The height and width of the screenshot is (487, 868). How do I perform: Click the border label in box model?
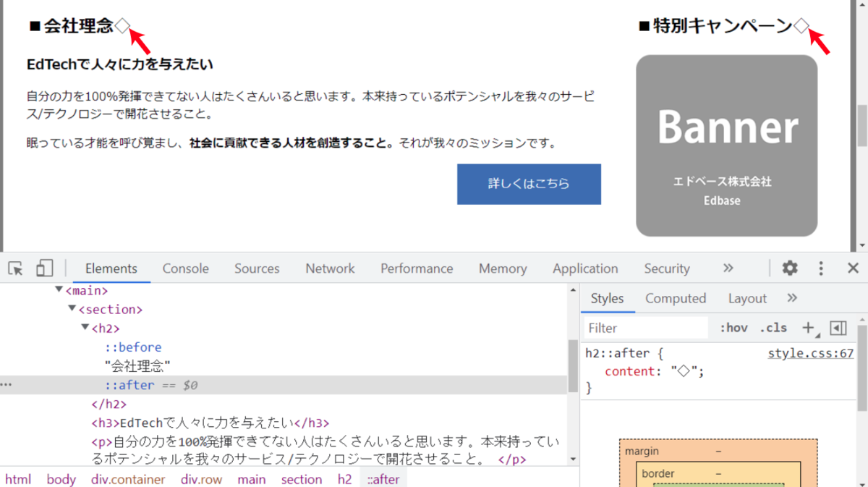click(658, 474)
